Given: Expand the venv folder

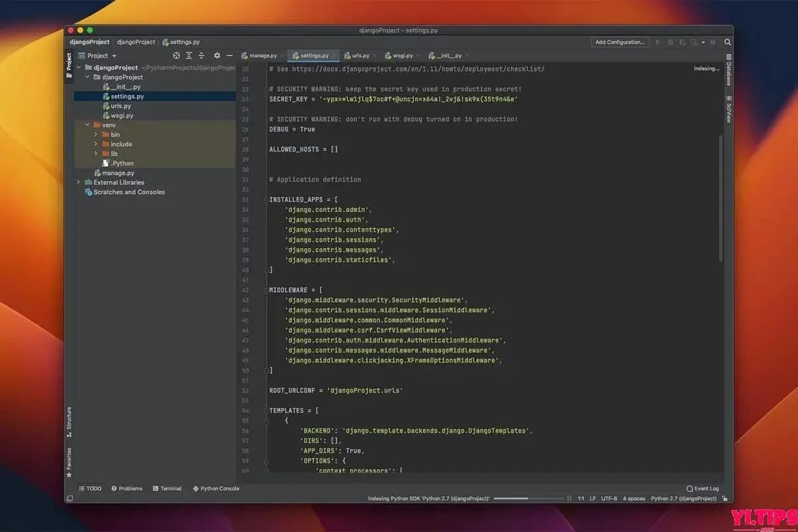Looking at the screenshot, I should 86,124.
